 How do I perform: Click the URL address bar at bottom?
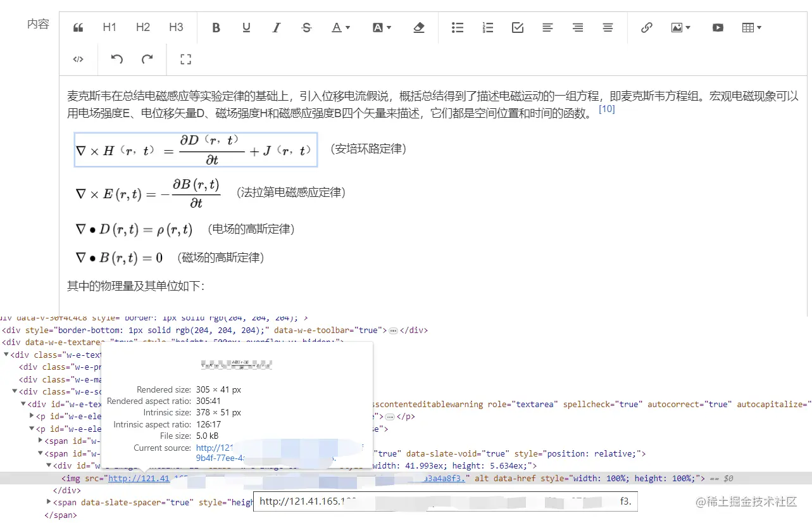[443, 501]
